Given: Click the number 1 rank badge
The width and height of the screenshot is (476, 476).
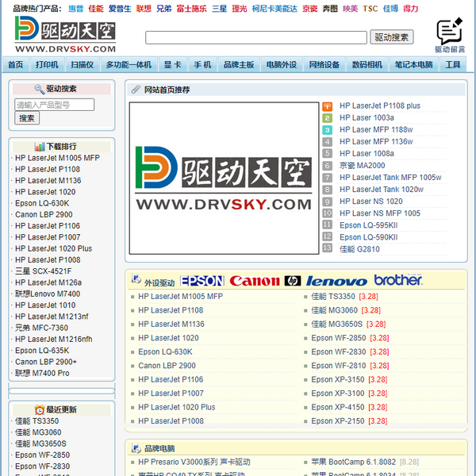Looking at the screenshot, I should [327, 106].
